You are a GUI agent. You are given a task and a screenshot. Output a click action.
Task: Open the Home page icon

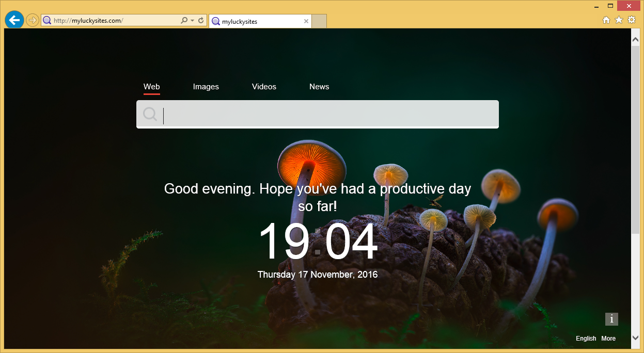[x=606, y=20]
